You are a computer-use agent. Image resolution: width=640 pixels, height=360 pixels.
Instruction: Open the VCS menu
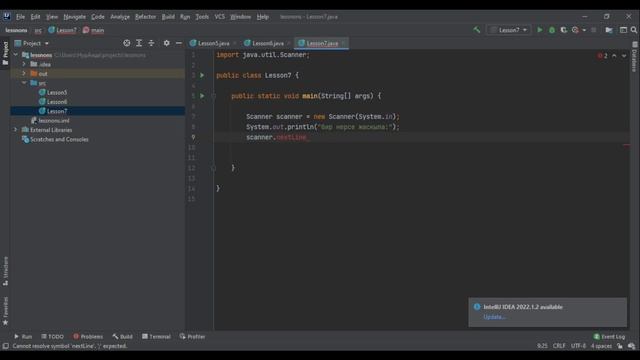point(220,17)
